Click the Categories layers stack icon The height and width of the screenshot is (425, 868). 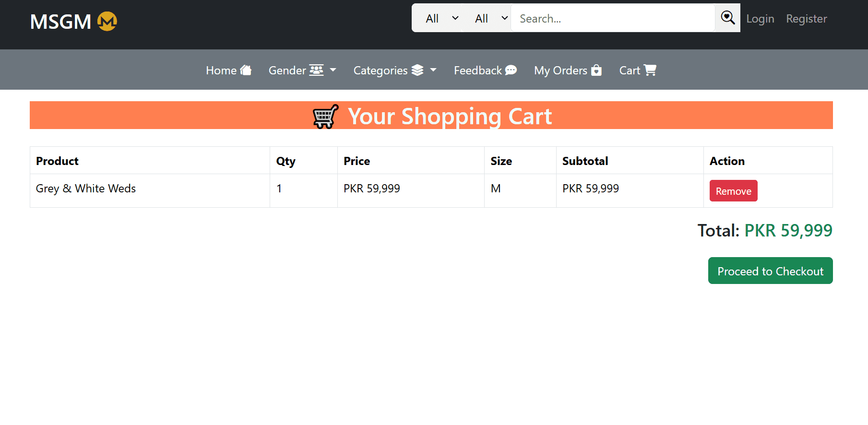(x=417, y=70)
